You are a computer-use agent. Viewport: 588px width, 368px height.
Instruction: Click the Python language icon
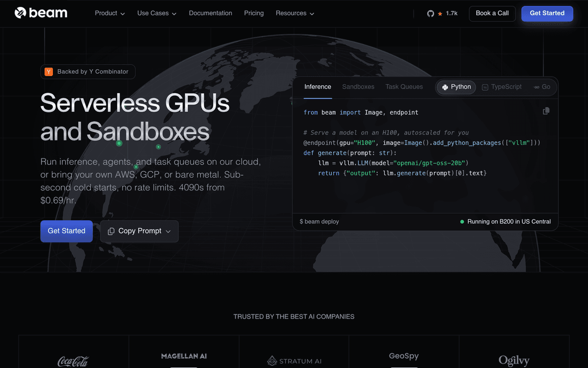pos(445,87)
